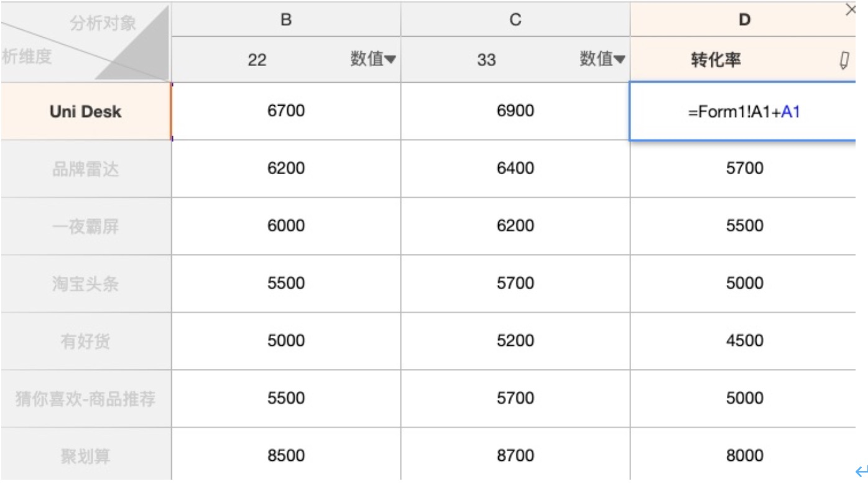Click the cell containing 8700
Screen dimensions: 868x484
click(515, 456)
